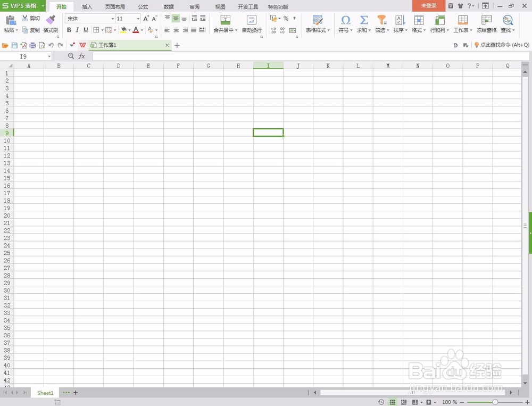Switch to the 页面布局 tab

(x=115, y=7)
